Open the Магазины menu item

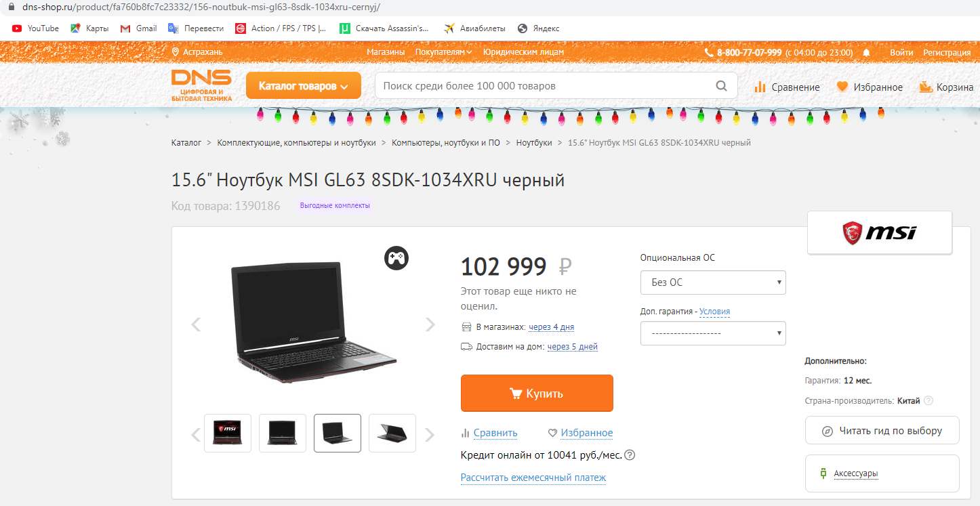pyautogui.click(x=386, y=52)
